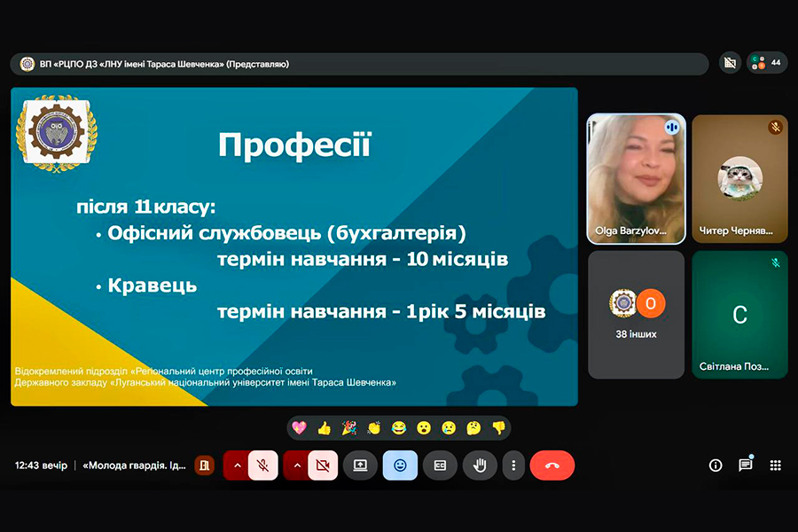This screenshot has width=798, height=532.
Task: Click the cat avatar of Читер Черняв
Action: 740,179
